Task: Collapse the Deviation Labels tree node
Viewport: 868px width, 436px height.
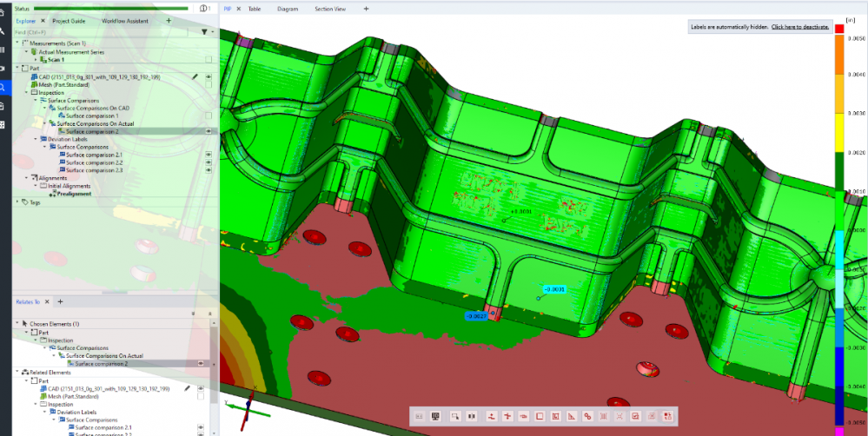Action: (x=35, y=139)
